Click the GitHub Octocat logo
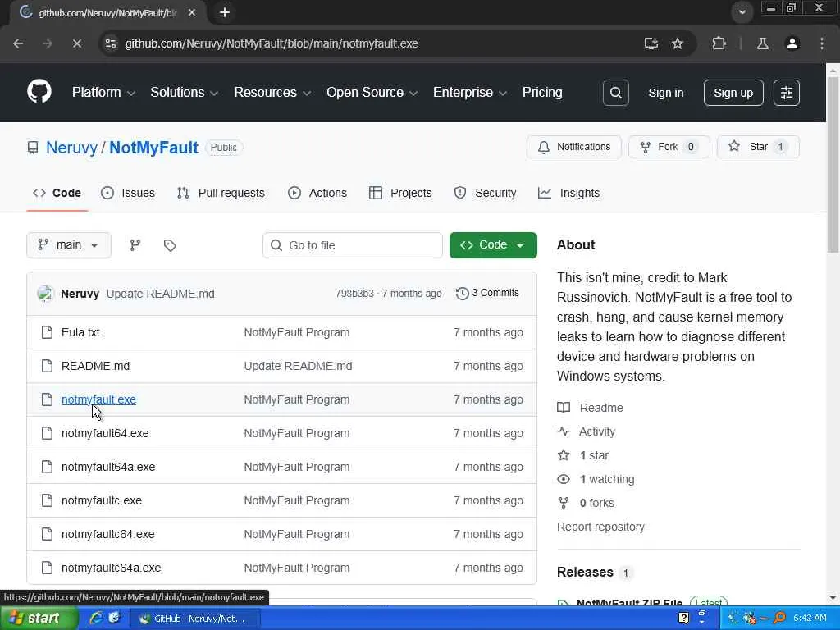This screenshot has height=630, width=840. click(x=39, y=92)
